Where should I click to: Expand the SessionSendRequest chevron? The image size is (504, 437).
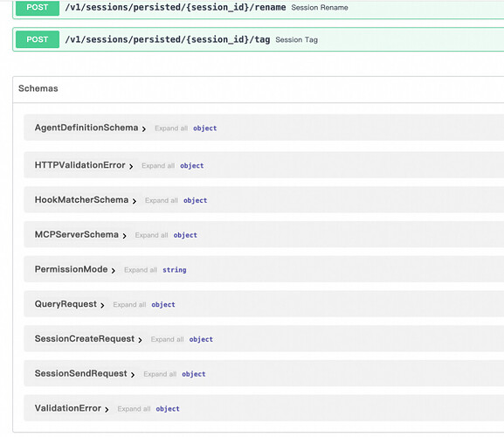[x=133, y=375]
